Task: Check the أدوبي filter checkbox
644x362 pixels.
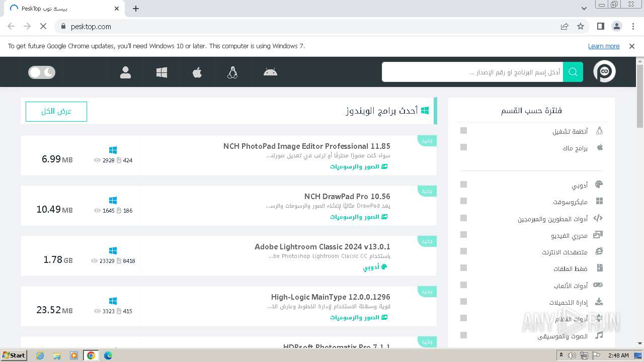Action: (x=463, y=185)
